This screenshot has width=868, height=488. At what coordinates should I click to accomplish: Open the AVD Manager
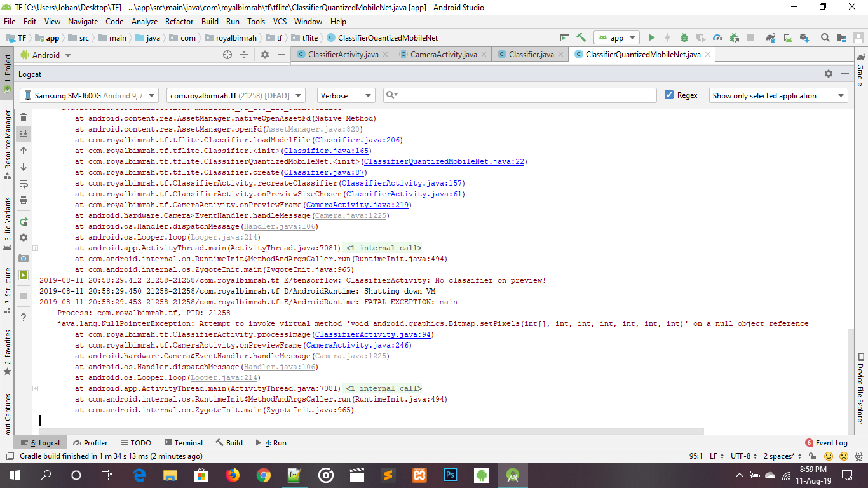(x=787, y=38)
